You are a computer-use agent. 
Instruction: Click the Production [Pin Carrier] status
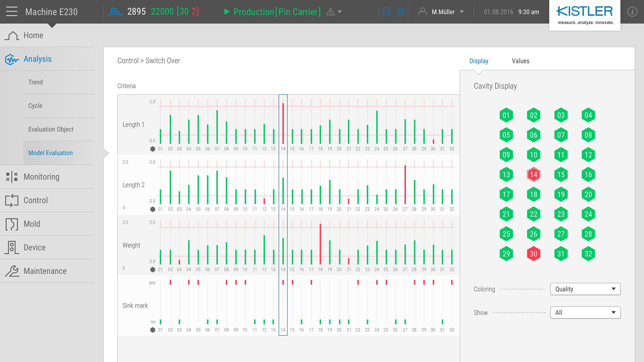[277, 12]
